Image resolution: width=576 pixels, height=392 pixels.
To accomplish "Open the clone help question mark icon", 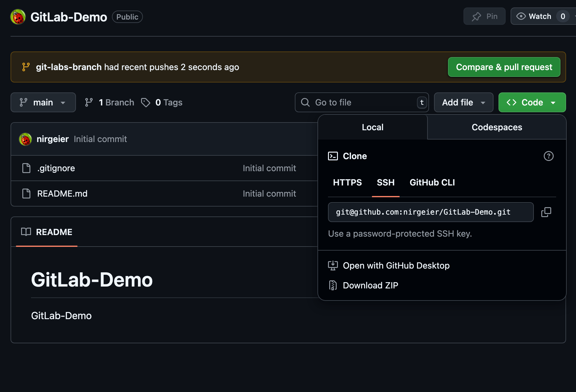I will (x=548, y=156).
